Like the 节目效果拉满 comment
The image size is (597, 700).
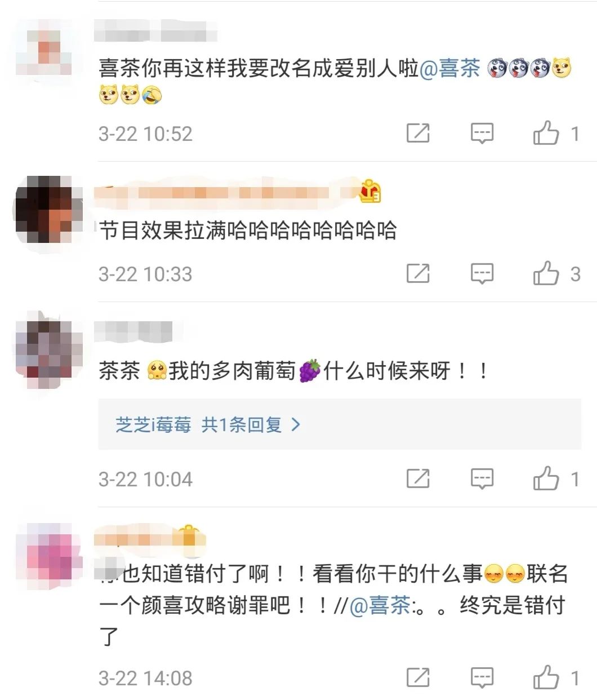coord(546,274)
